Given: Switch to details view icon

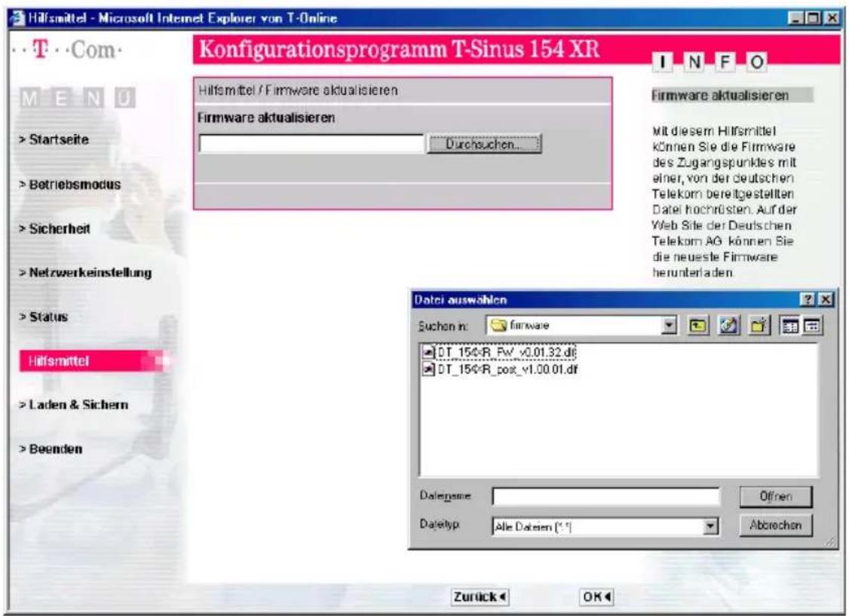Looking at the screenshot, I should [811, 325].
